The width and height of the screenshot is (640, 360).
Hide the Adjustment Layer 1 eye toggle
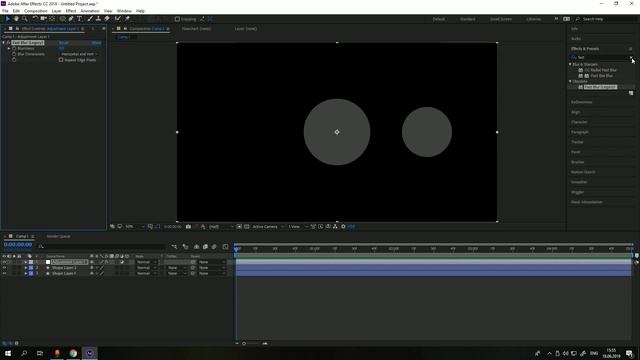click(4, 262)
